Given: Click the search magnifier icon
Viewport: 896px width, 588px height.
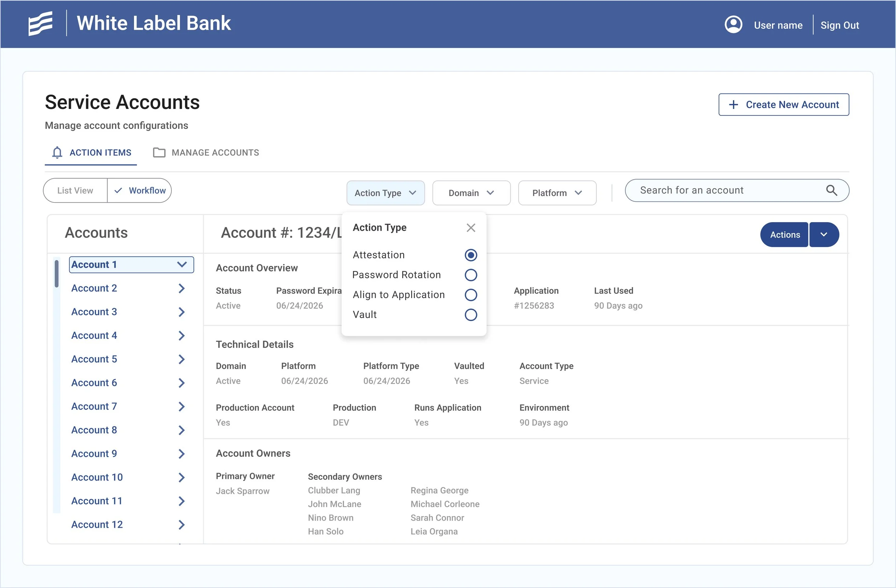Looking at the screenshot, I should click(x=831, y=191).
